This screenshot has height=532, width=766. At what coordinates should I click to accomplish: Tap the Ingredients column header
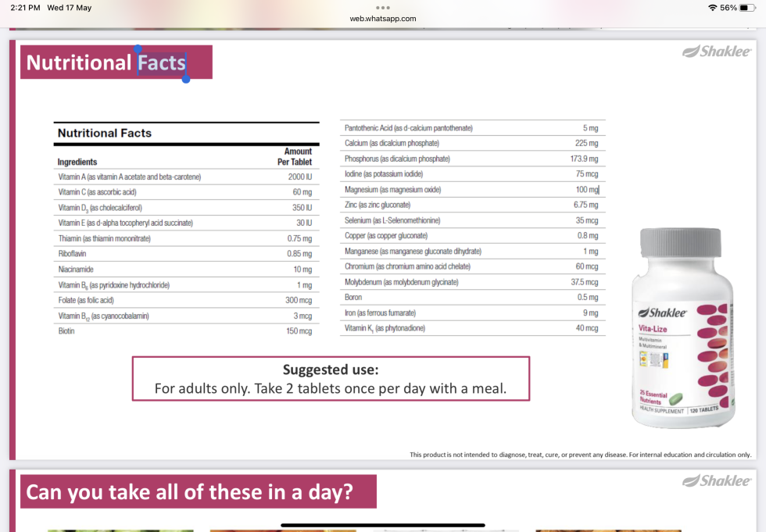tap(77, 162)
